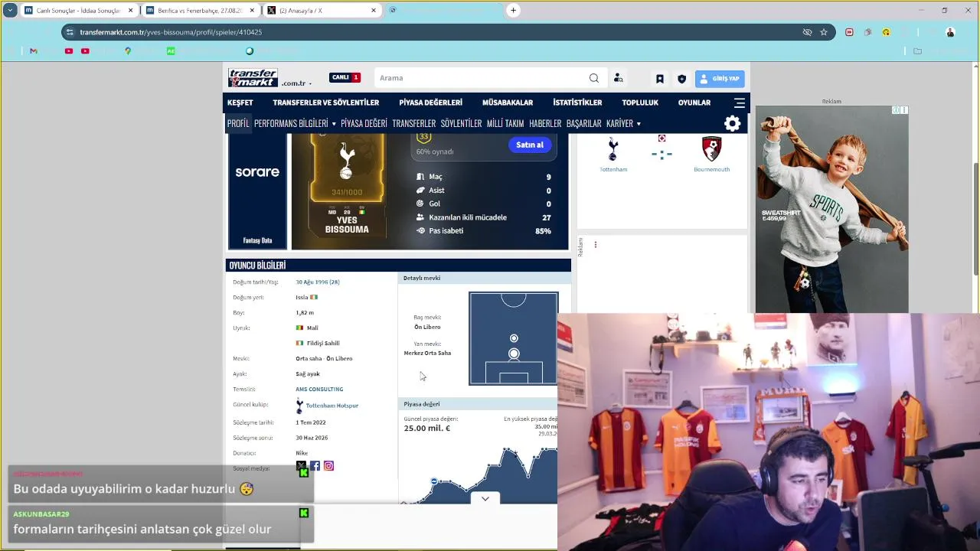Select the Başarılar tab
Viewport: 980px width, 551px height.
[584, 123]
